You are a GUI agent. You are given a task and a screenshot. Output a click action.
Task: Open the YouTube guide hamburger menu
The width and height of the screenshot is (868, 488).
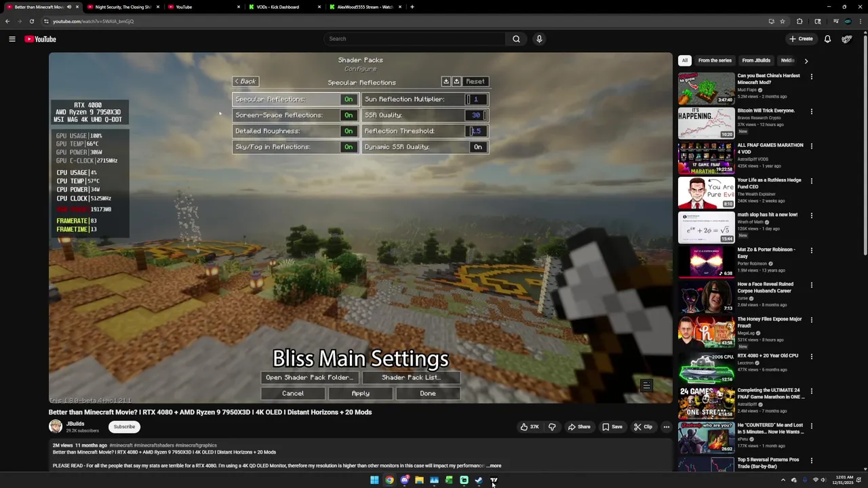tap(12, 39)
